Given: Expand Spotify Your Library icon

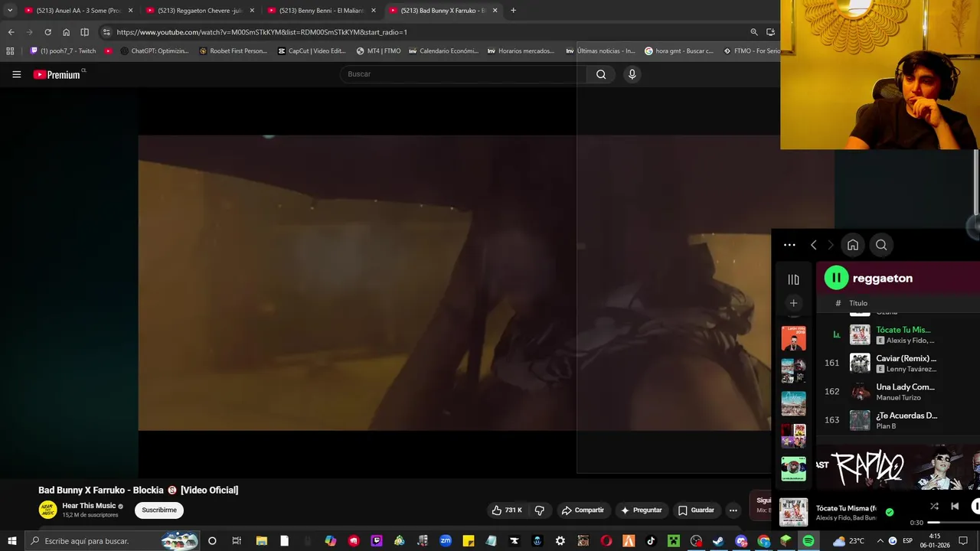Looking at the screenshot, I should point(793,279).
